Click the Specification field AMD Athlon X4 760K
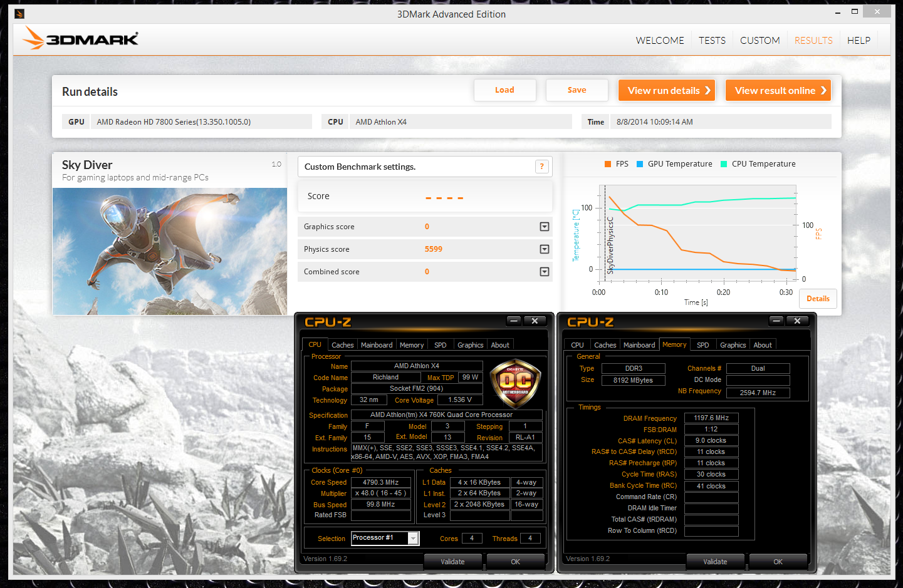The width and height of the screenshot is (903, 588). (447, 415)
